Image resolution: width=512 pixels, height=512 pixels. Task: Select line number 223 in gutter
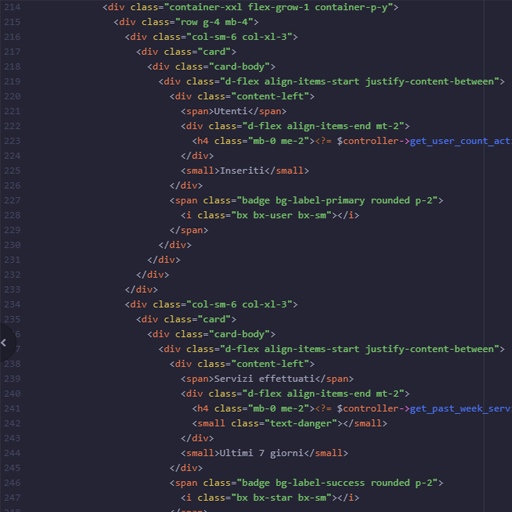click(12, 141)
